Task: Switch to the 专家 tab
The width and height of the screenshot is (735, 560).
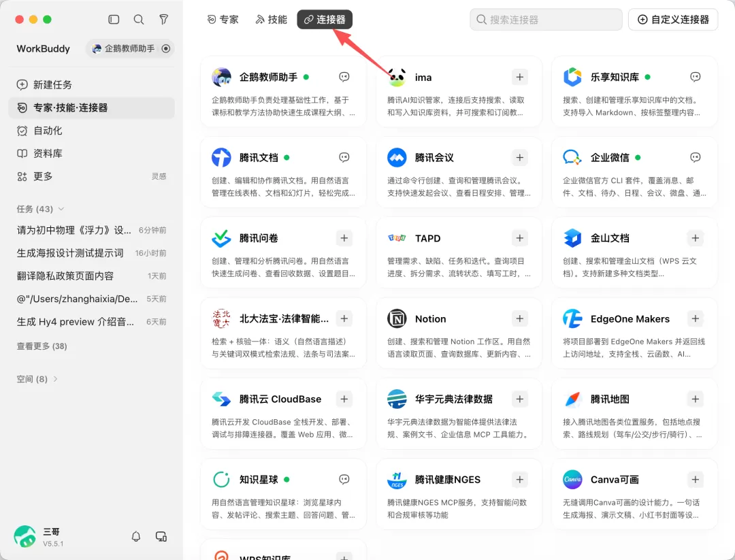Action: point(223,19)
